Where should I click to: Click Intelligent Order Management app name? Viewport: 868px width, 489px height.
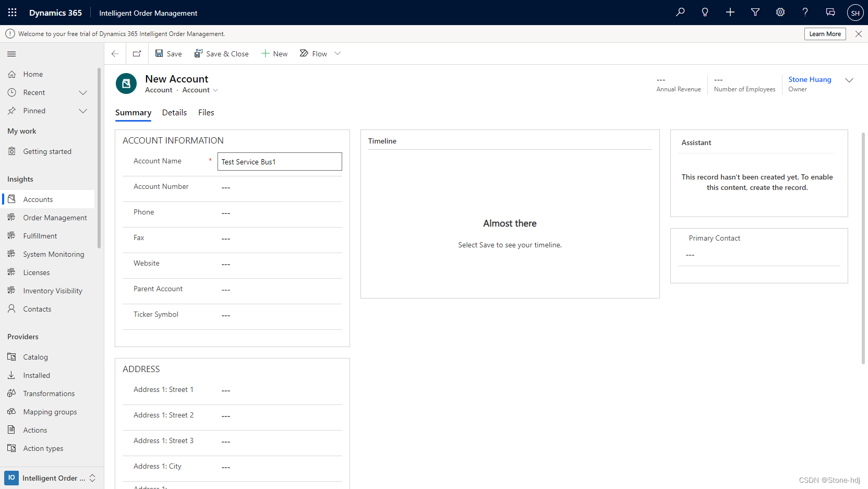point(148,13)
